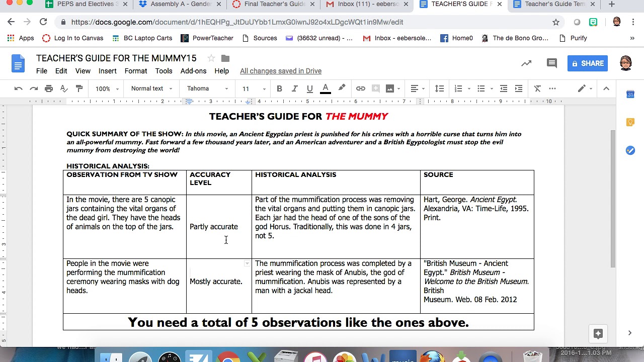Open the Log In to Canvas bookmark
This screenshot has width=644, height=362.
click(x=72, y=38)
